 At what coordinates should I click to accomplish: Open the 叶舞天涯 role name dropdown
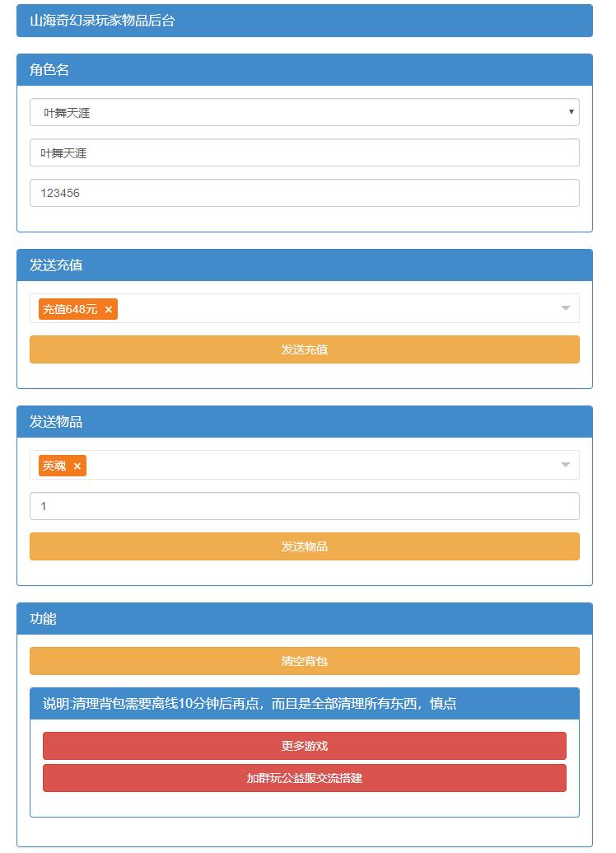pos(305,112)
